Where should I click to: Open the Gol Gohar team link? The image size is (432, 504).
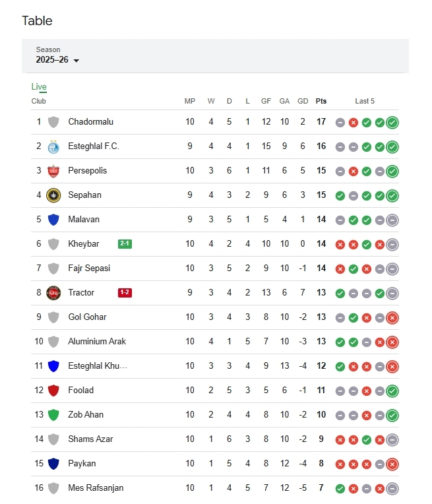pos(87,317)
